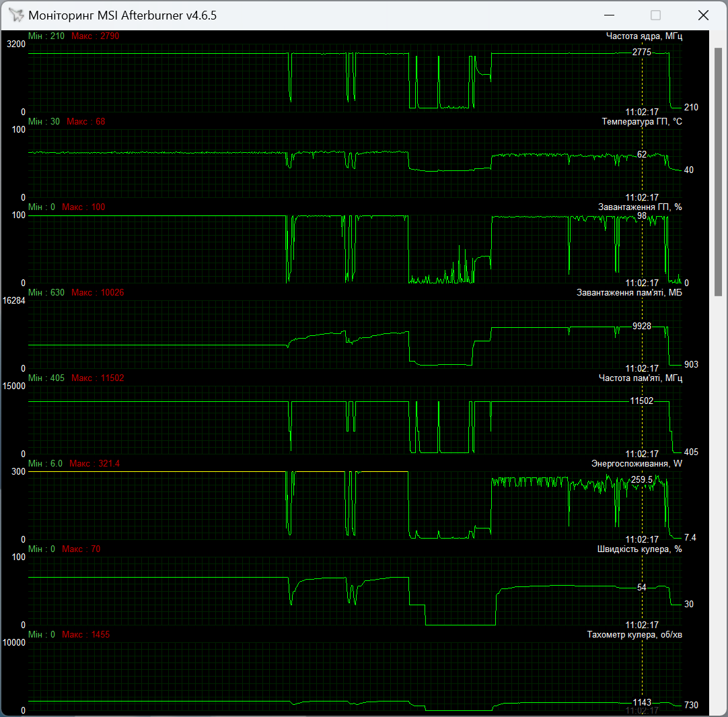Click the 11:02:17 timestamp under core clock graph
728x717 pixels.
pos(642,112)
